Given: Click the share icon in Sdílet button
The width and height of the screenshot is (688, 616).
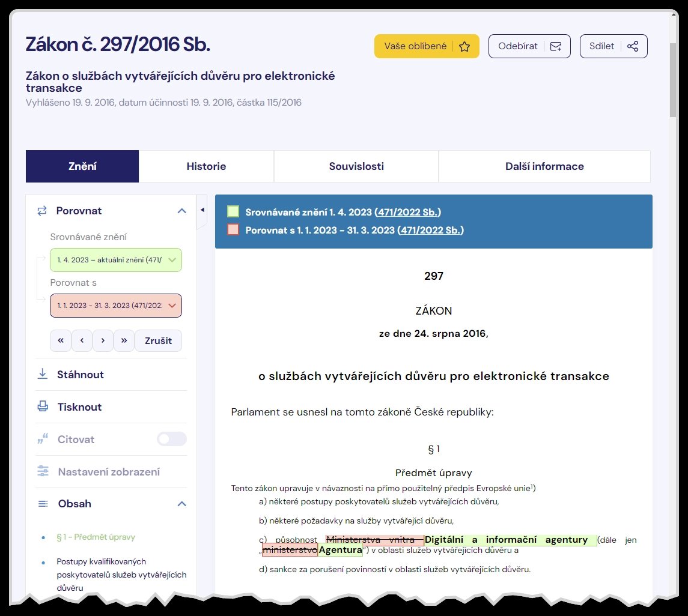Looking at the screenshot, I should coord(632,47).
